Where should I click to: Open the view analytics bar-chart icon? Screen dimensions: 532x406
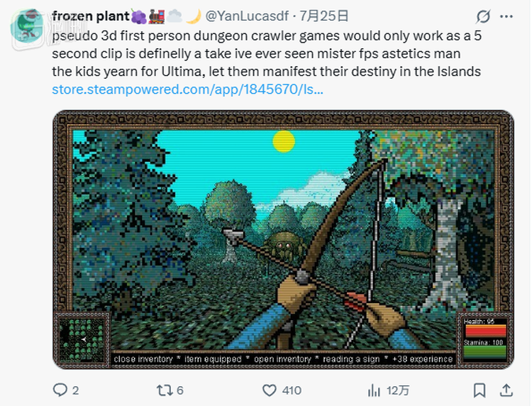pyautogui.click(x=374, y=390)
